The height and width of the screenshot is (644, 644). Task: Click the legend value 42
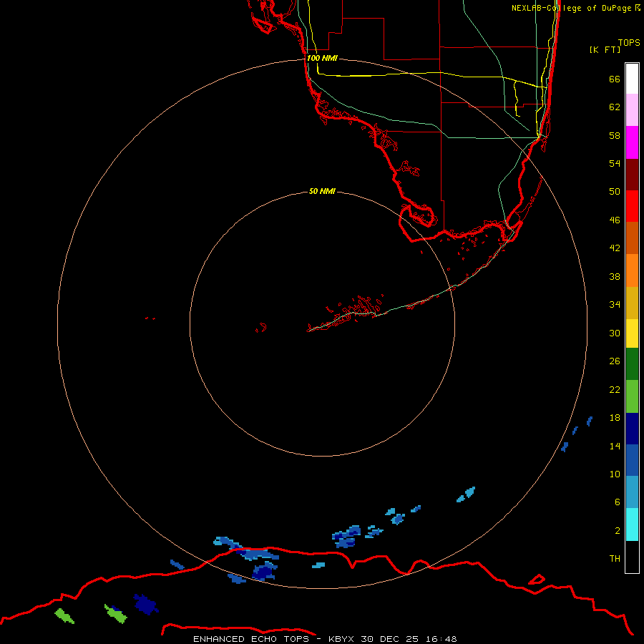pyautogui.click(x=615, y=248)
